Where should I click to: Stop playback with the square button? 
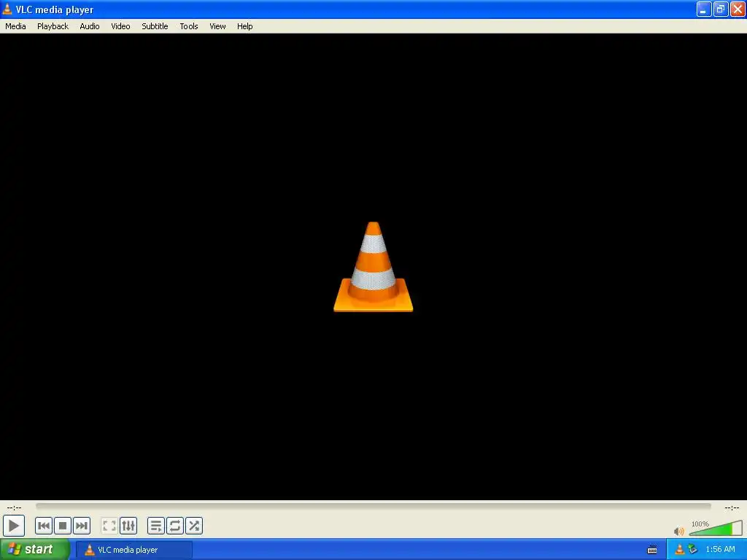coord(63,526)
